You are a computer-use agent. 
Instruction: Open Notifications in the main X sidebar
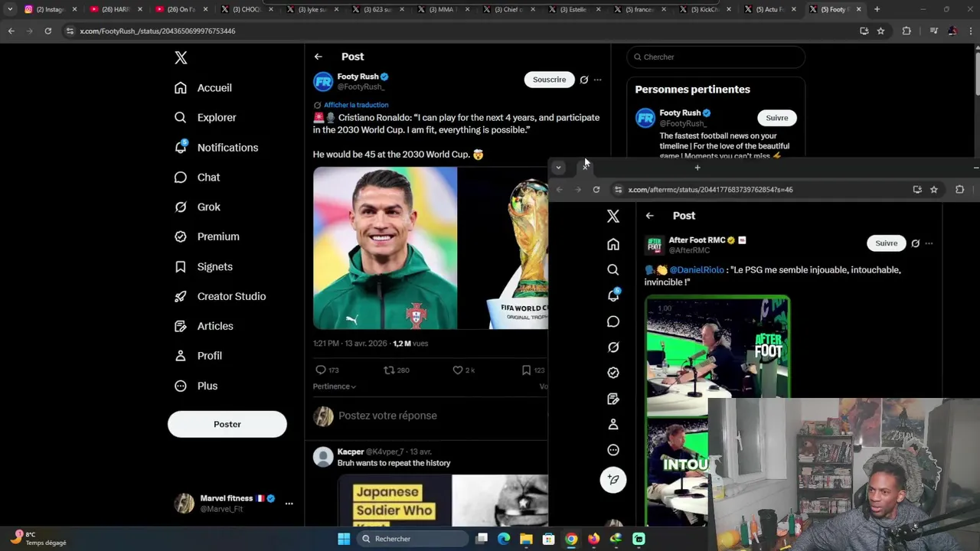[216, 148]
